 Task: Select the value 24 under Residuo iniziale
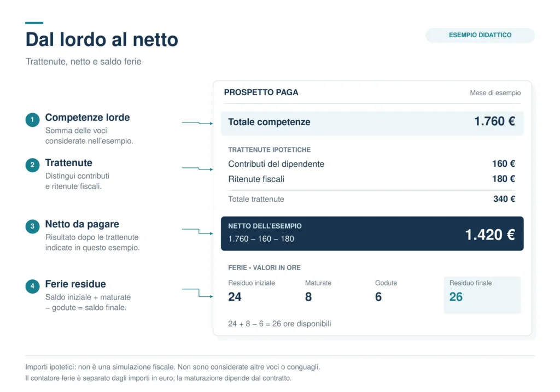point(235,297)
